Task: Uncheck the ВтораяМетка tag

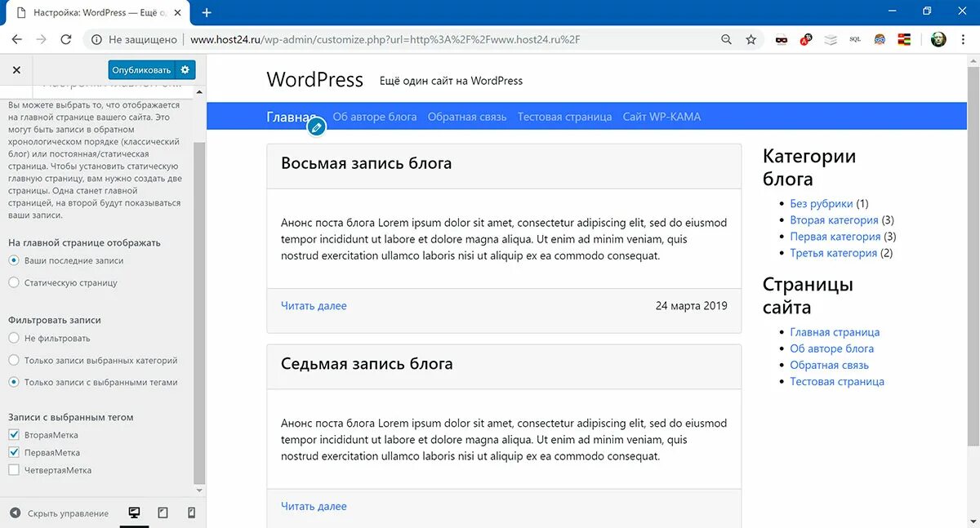Action: [14, 435]
